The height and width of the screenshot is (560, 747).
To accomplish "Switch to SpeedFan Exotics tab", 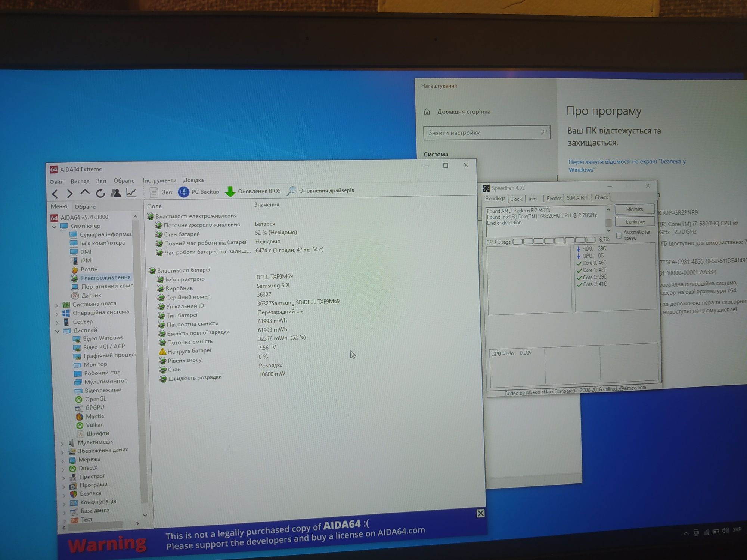I will pyautogui.click(x=554, y=198).
